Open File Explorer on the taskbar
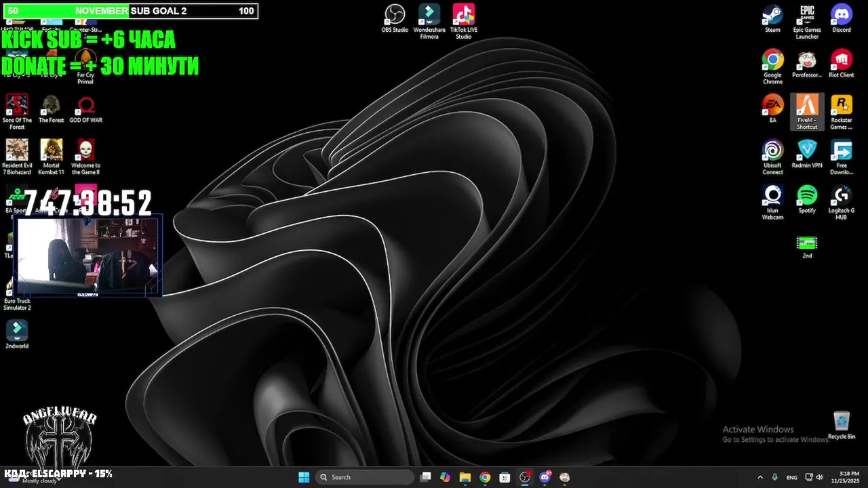868x488 pixels. point(465,477)
